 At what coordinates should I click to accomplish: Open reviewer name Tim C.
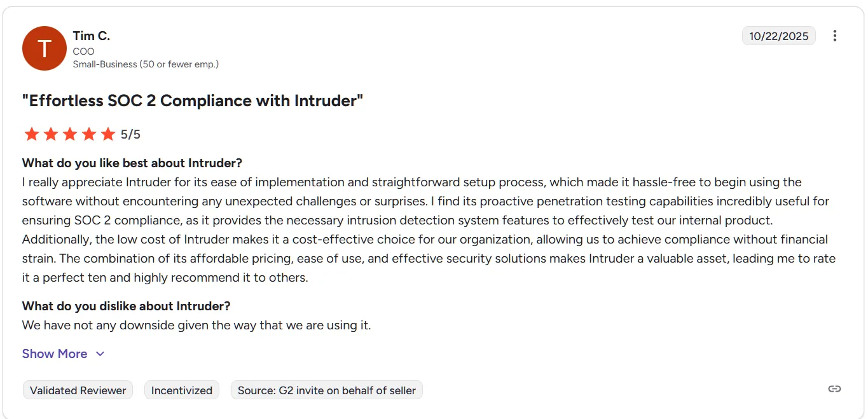(92, 36)
